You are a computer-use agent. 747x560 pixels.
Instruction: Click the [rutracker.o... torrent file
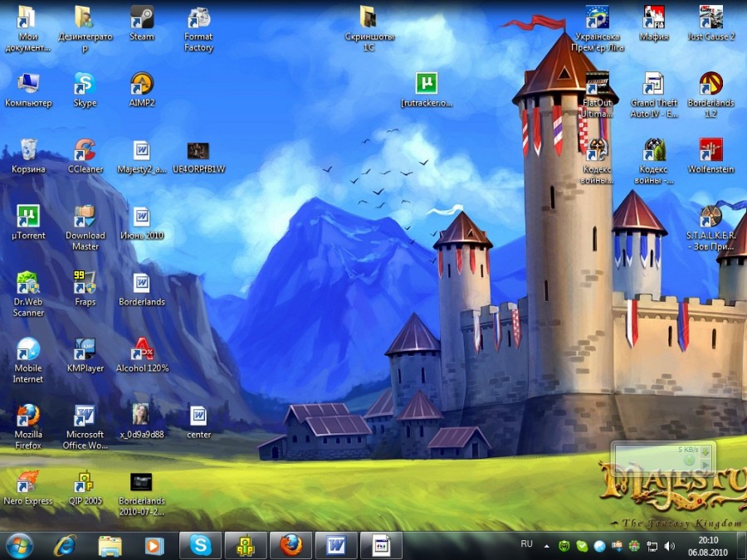[427, 90]
